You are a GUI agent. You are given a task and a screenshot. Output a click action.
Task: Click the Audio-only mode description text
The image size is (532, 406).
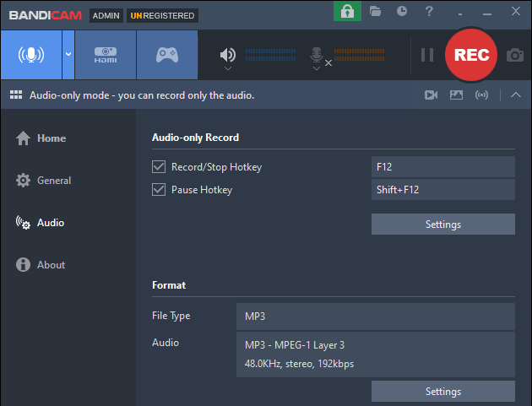(x=142, y=95)
